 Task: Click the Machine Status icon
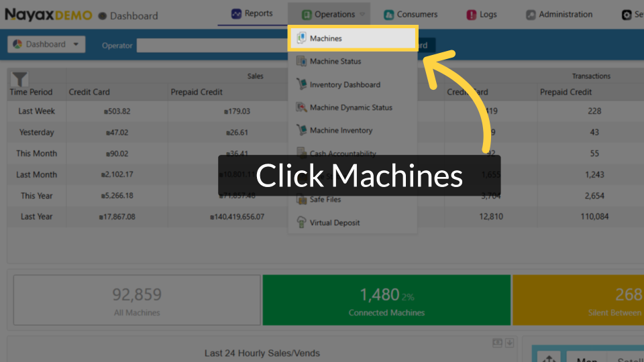[301, 61]
